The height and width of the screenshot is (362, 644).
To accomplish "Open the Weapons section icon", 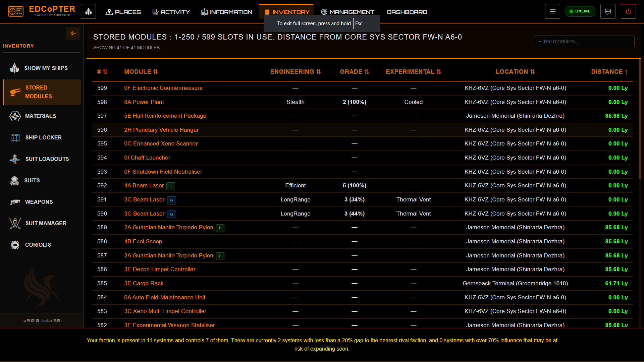I will 15,202.
